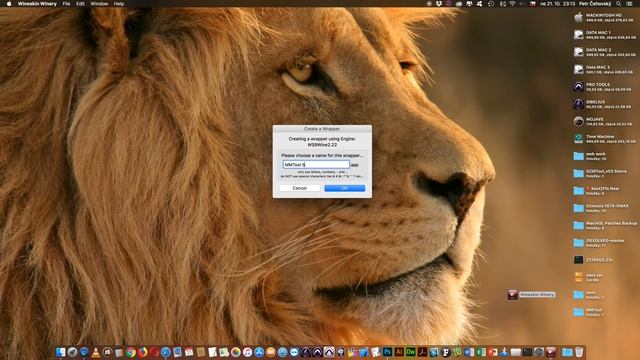Open the Trash in the Dock
The height and width of the screenshot is (360, 640).
coord(579,352)
